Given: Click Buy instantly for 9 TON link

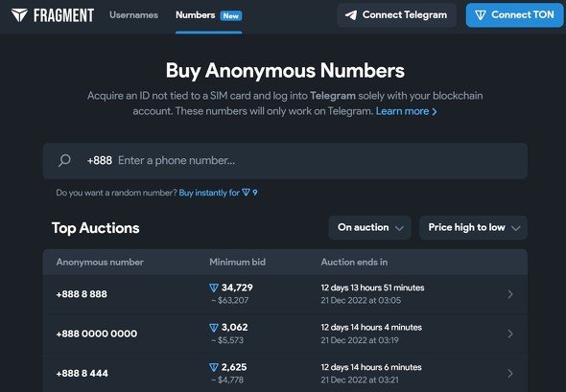Looking at the screenshot, I should [x=218, y=193].
